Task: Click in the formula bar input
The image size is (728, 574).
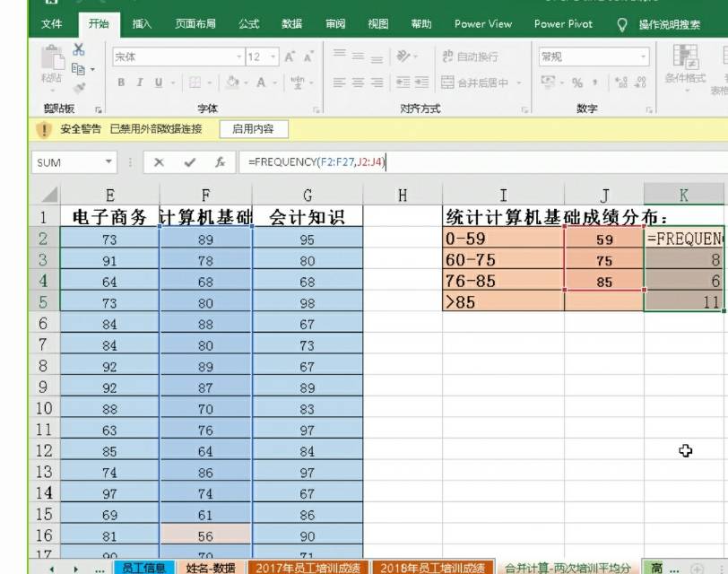Action: click(x=483, y=162)
